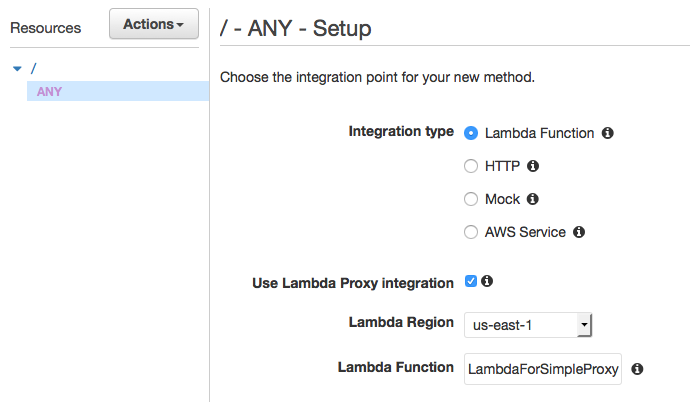
Task: Select the root / resource
Action: (33, 68)
